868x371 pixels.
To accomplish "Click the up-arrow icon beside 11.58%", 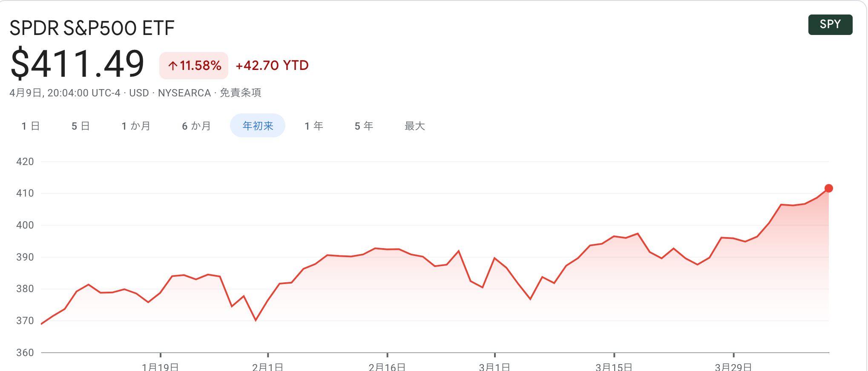I will [172, 66].
